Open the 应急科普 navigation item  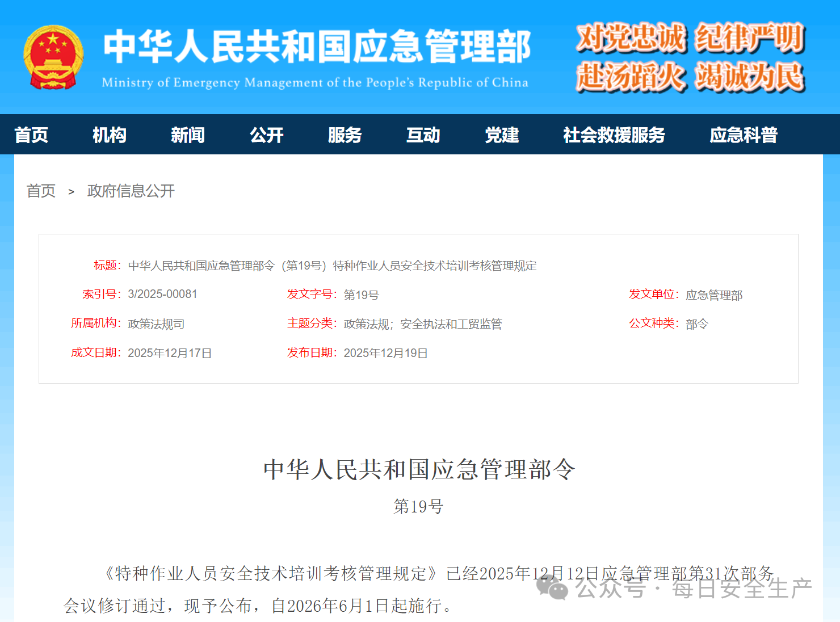coord(744,135)
